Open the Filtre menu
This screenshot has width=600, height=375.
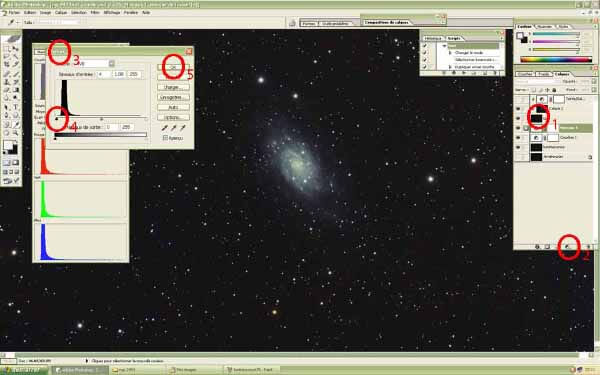pyautogui.click(x=95, y=13)
